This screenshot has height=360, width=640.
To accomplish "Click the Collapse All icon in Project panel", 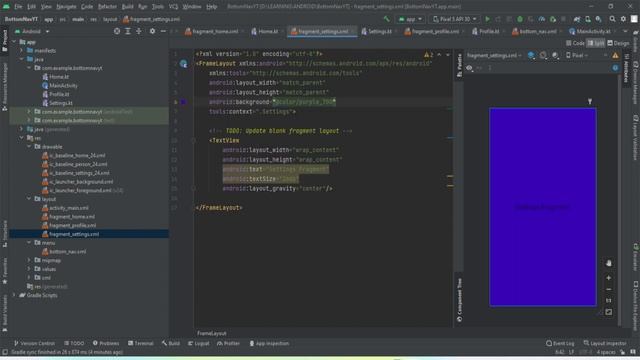I will click(x=139, y=31).
